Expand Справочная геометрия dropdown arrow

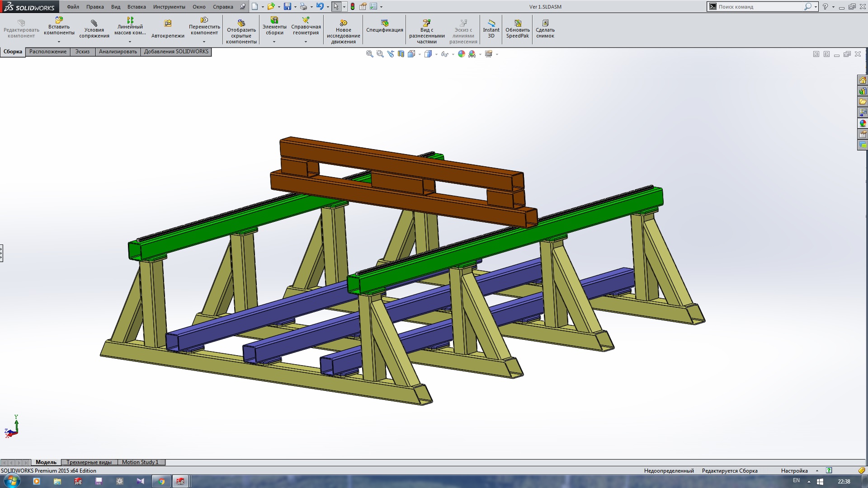pyautogui.click(x=306, y=42)
